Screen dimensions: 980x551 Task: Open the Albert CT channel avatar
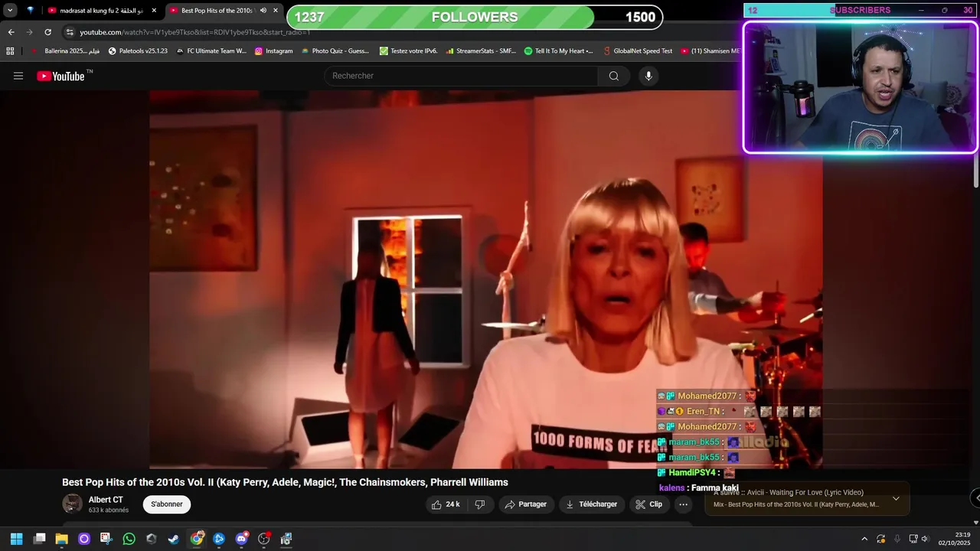pos(72,504)
